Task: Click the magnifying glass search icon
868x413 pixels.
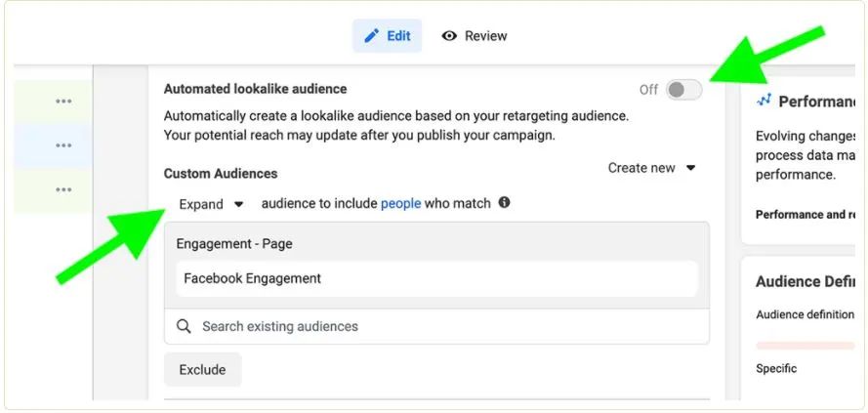Action: (x=185, y=326)
